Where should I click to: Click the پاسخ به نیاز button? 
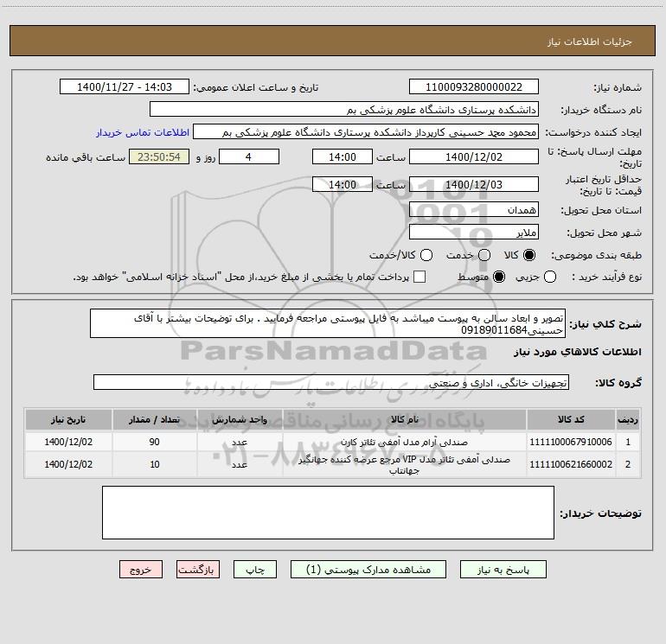pyautogui.click(x=503, y=570)
